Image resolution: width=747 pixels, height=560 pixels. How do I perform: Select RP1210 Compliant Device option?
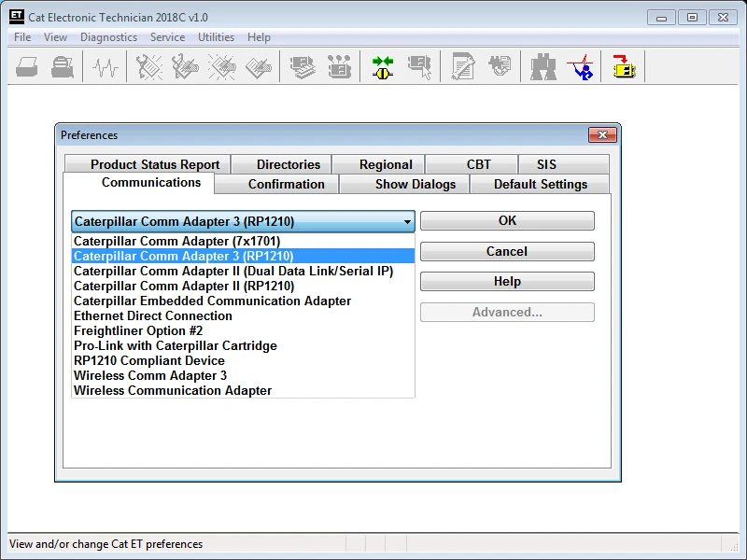click(243, 360)
